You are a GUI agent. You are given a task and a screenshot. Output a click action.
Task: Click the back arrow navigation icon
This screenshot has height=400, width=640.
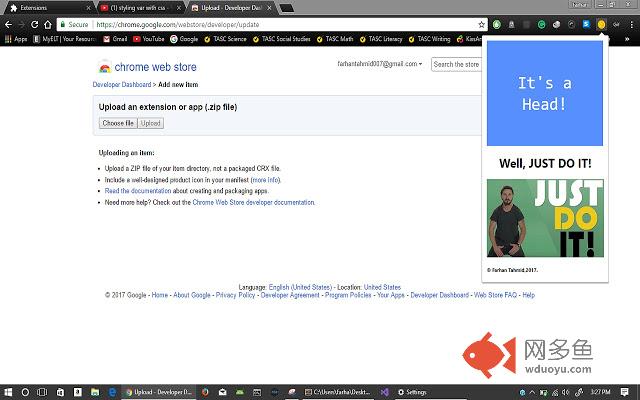point(8,24)
